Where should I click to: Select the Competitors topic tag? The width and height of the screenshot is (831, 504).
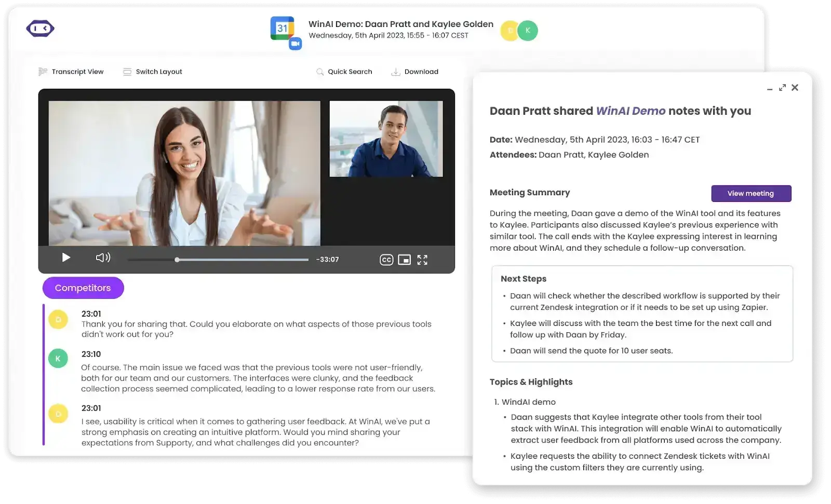[83, 288]
